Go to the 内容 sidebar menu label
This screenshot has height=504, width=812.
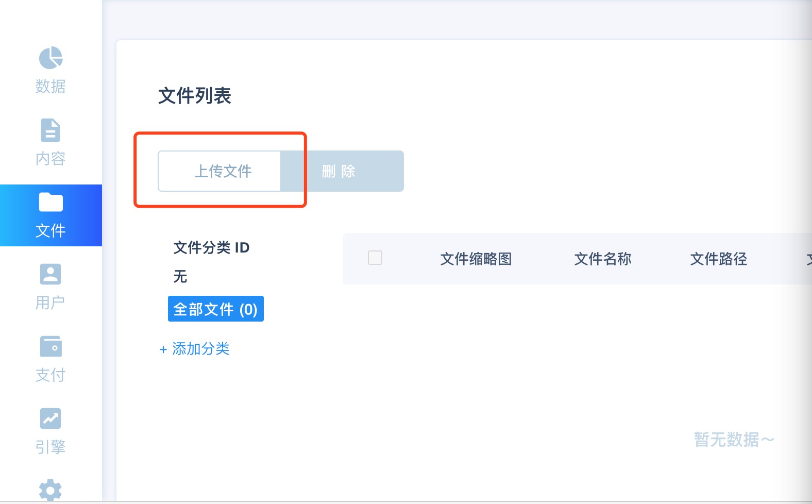coord(50,158)
